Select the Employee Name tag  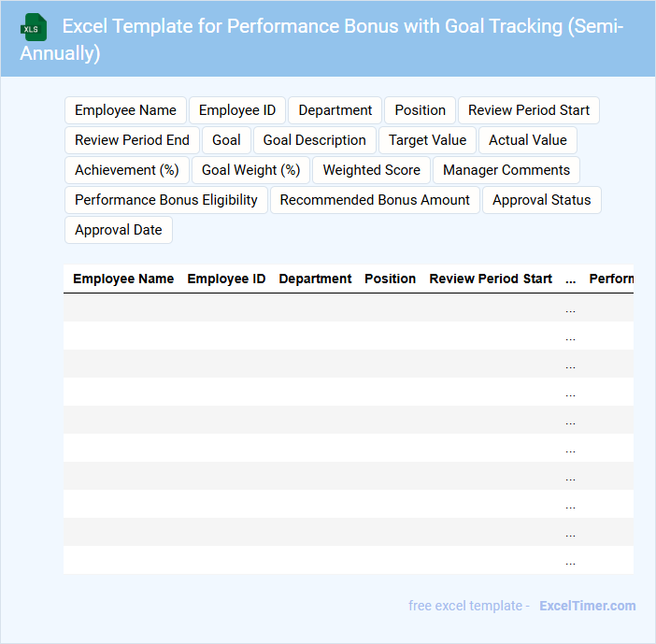[x=125, y=110]
